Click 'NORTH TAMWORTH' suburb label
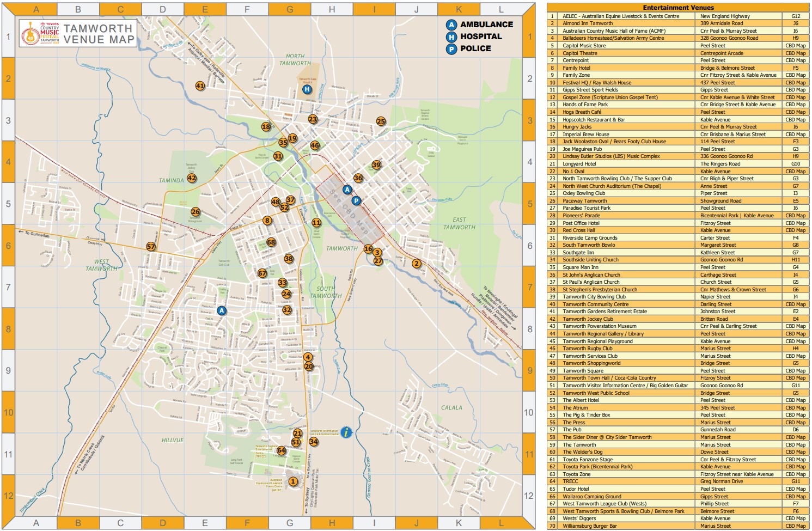The height and width of the screenshot is (531, 812). click(295, 60)
